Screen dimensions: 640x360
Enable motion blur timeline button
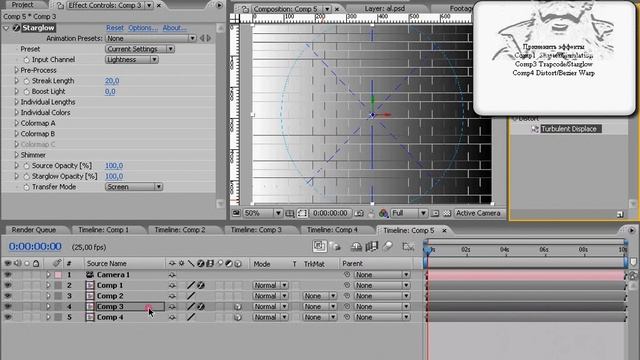(x=388, y=246)
